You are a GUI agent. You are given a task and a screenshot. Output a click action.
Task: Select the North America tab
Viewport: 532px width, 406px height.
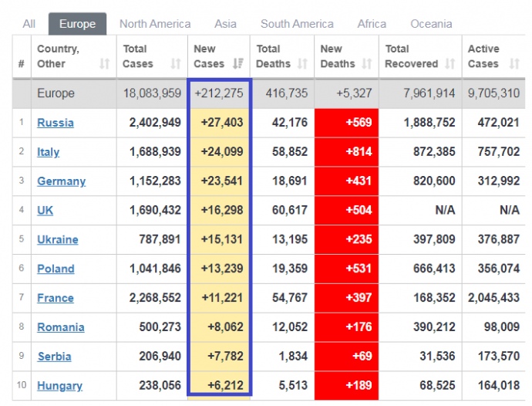(x=155, y=24)
